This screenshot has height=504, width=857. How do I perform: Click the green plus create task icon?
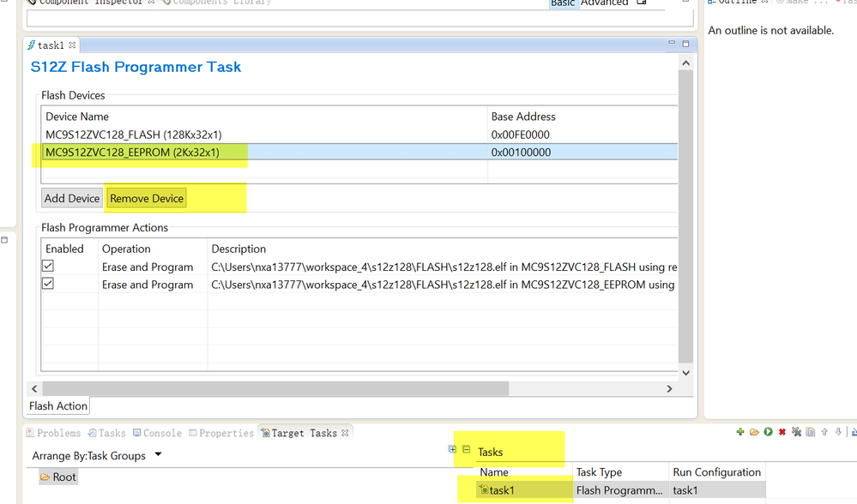740,432
